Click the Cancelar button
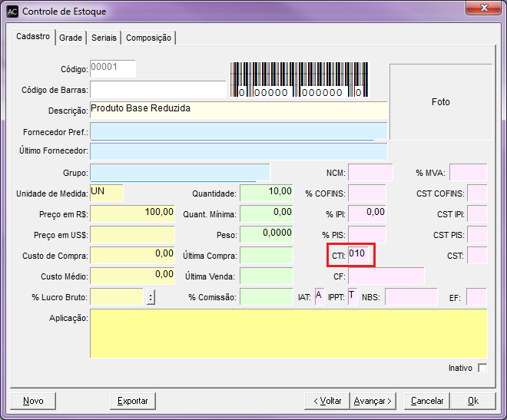 point(427,401)
